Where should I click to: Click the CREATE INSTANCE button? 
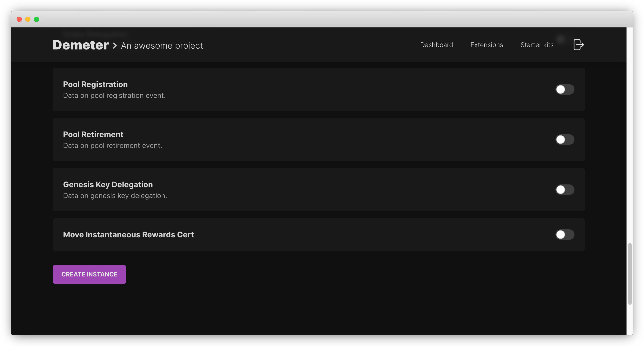click(x=89, y=274)
